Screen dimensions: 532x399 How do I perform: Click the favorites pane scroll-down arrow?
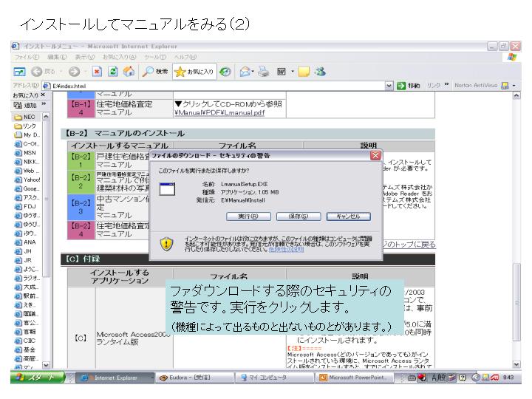[x=46, y=366]
